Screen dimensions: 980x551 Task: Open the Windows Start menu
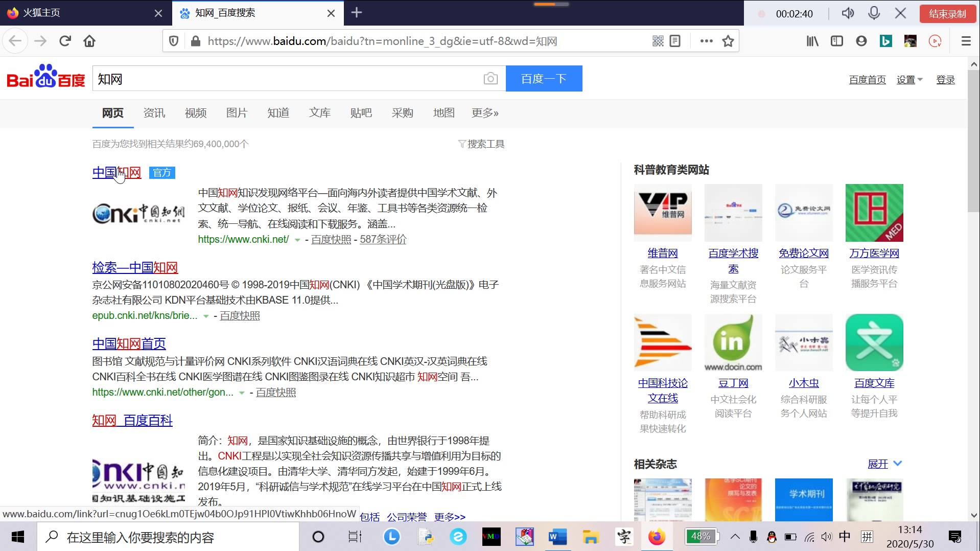[18, 537]
